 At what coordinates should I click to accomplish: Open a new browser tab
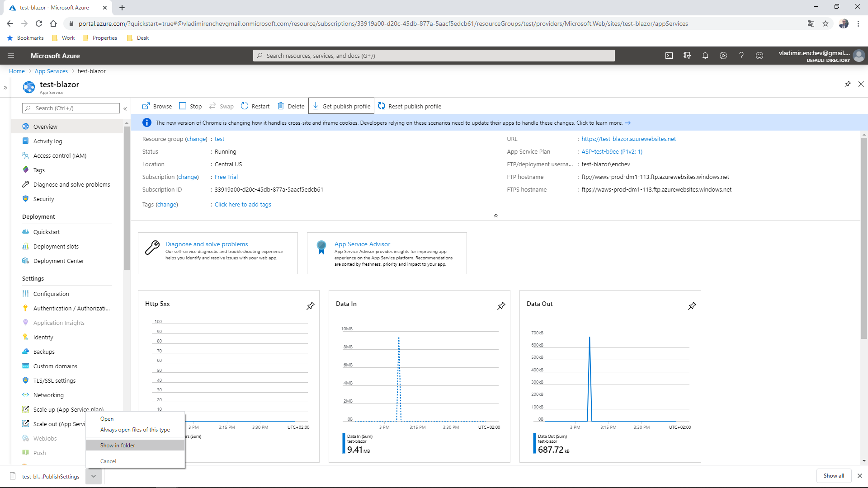122,8
